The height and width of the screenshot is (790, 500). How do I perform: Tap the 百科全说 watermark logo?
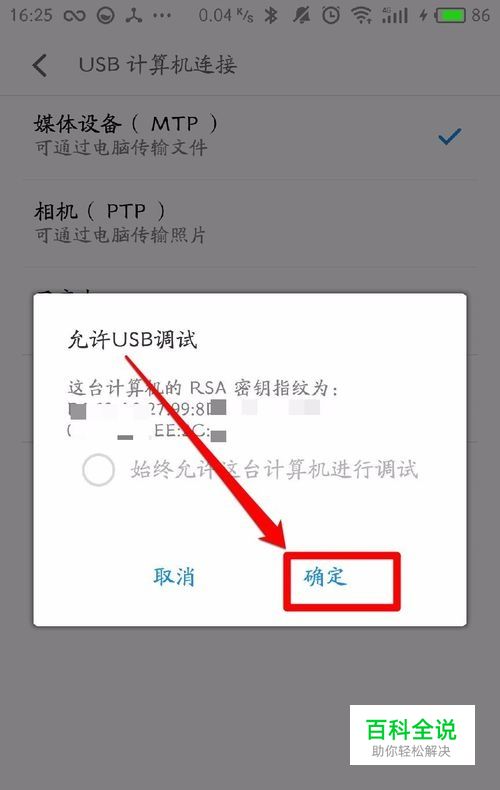click(x=412, y=735)
